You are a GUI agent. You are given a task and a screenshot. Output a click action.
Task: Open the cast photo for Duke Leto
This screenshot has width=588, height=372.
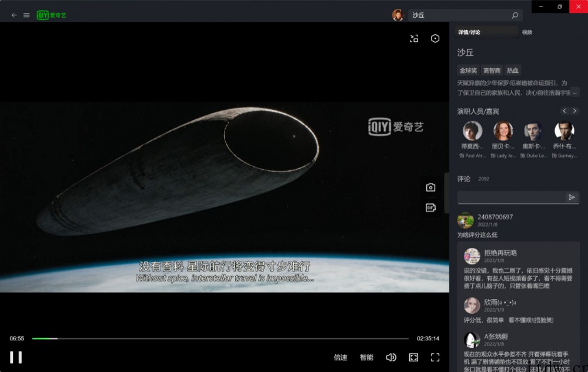533,130
